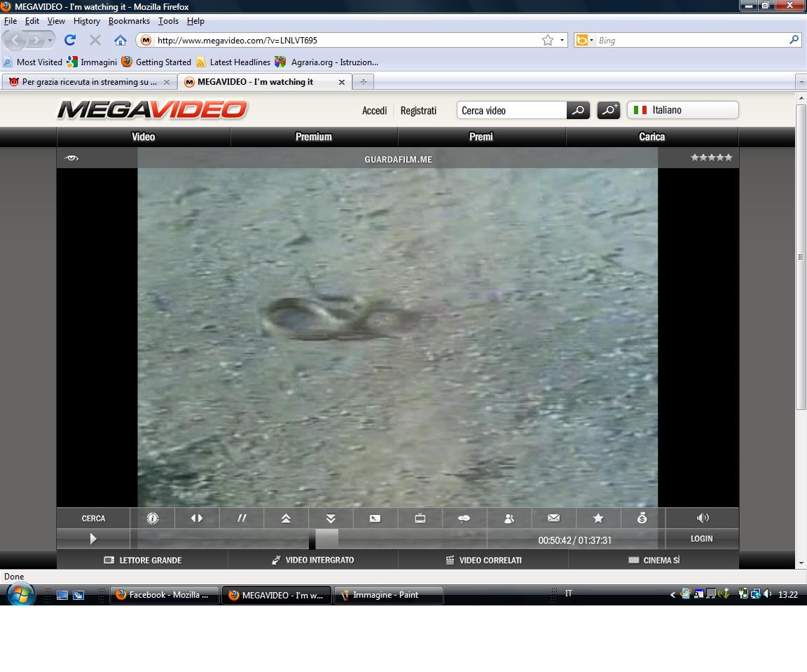Open the Italiano language dropdown
Image resolution: width=807 pixels, height=672 pixels.
pyautogui.click(x=682, y=110)
